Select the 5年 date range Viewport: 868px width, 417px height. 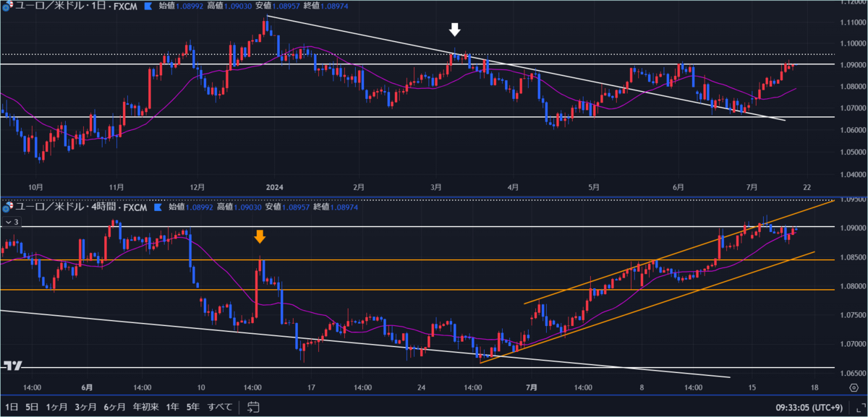pyautogui.click(x=193, y=407)
